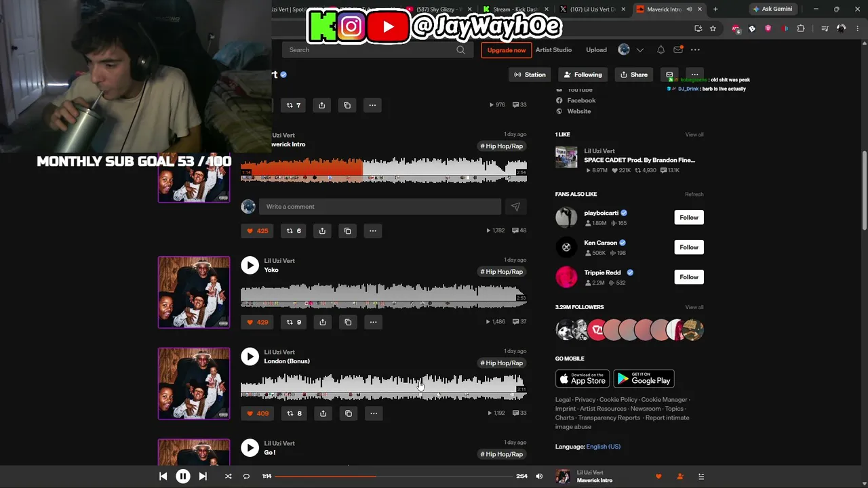Open the Yoko album artwork thumbnail

(x=194, y=292)
